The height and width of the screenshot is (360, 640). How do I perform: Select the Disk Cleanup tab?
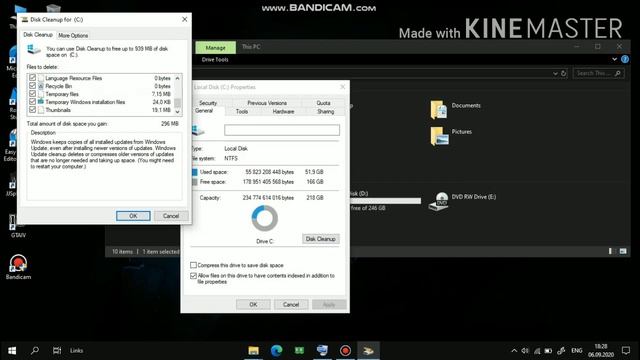click(38, 35)
